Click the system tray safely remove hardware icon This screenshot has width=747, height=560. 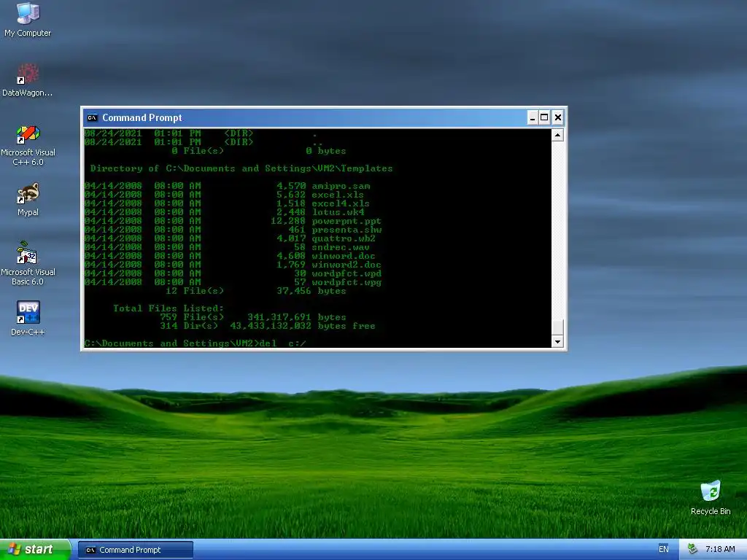692,549
